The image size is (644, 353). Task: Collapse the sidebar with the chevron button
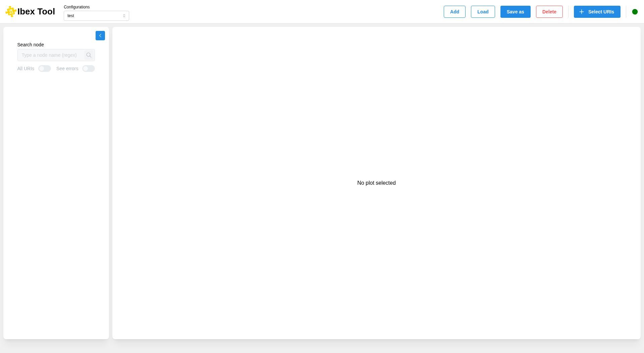coord(100,36)
